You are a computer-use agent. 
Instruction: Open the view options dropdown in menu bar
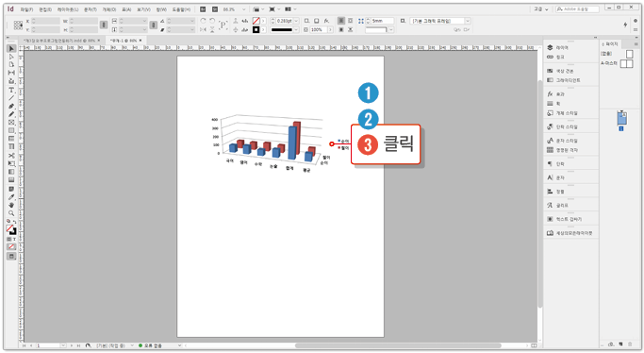click(258, 9)
